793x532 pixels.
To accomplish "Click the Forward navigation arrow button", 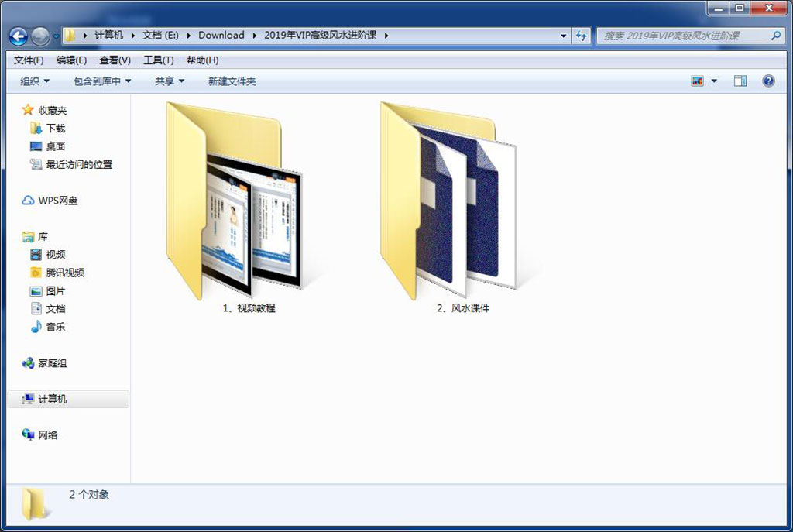I will [x=40, y=36].
